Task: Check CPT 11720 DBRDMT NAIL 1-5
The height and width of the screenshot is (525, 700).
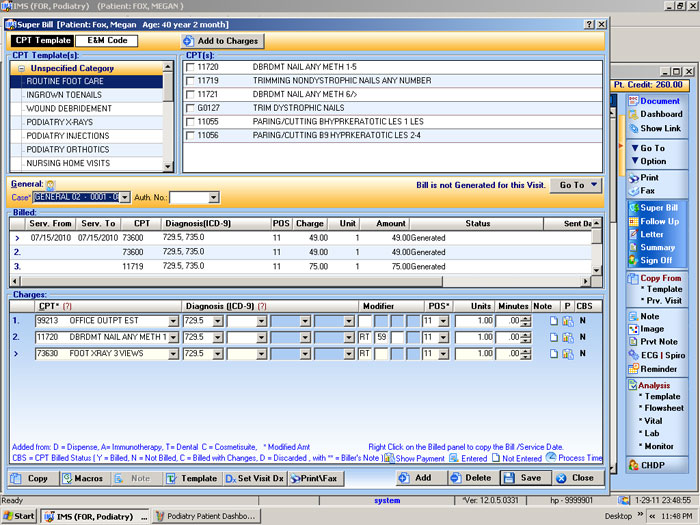Action: 190,67
